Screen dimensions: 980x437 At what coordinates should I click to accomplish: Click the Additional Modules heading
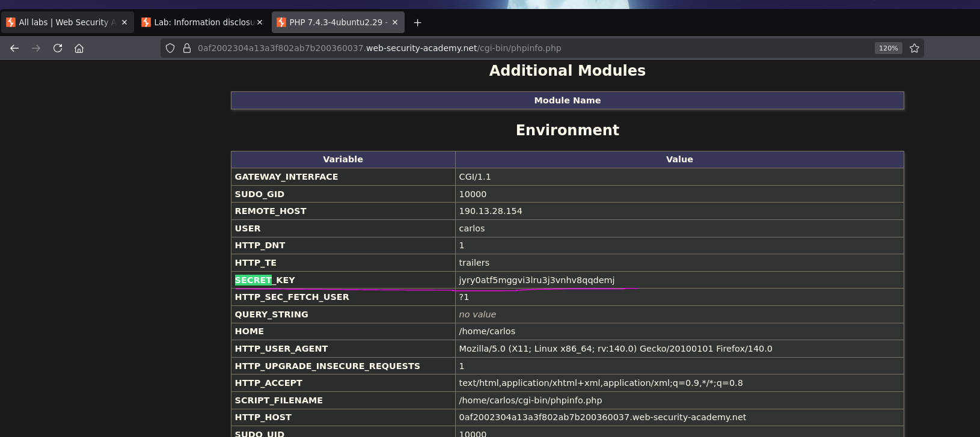point(567,70)
